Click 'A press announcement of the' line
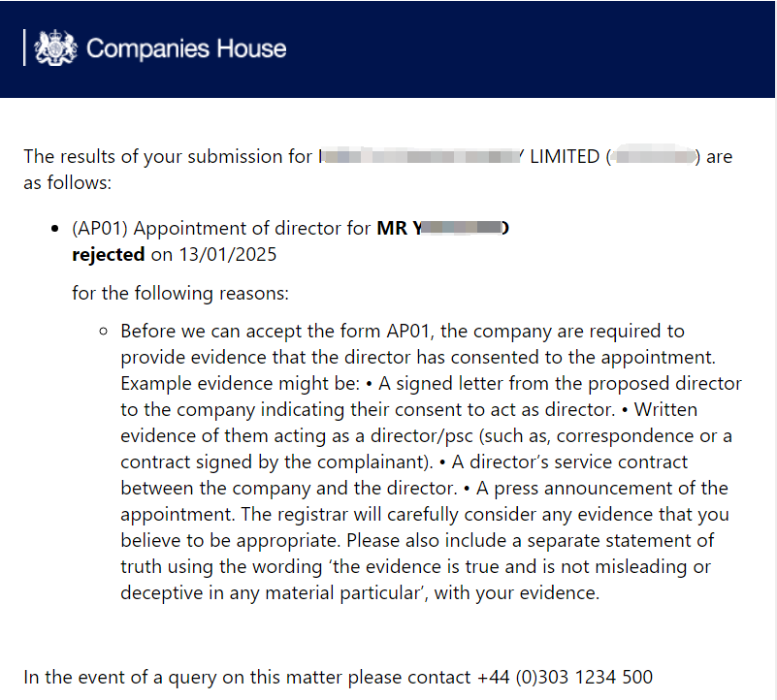 pyautogui.click(x=601, y=489)
